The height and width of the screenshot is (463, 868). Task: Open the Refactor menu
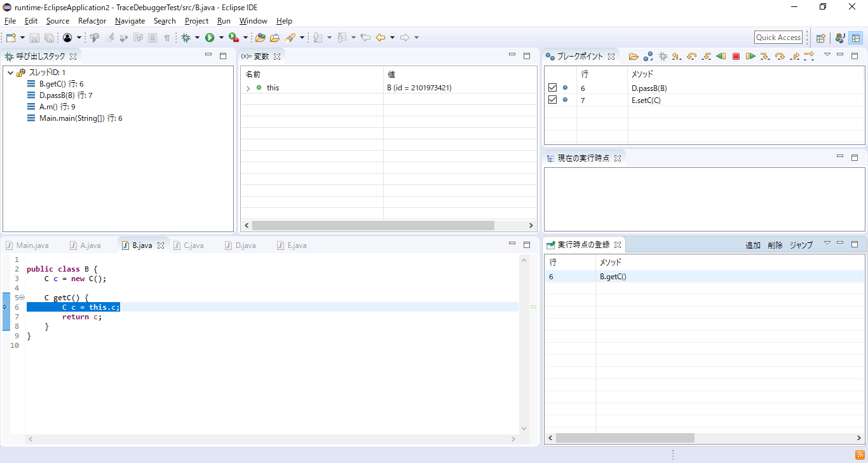(92, 21)
